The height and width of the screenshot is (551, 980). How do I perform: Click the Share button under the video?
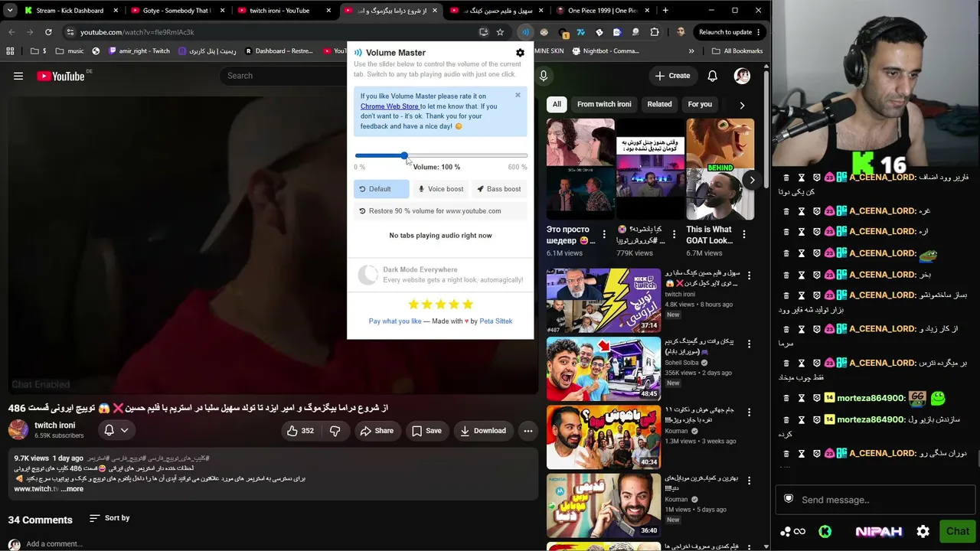point(377,431)
